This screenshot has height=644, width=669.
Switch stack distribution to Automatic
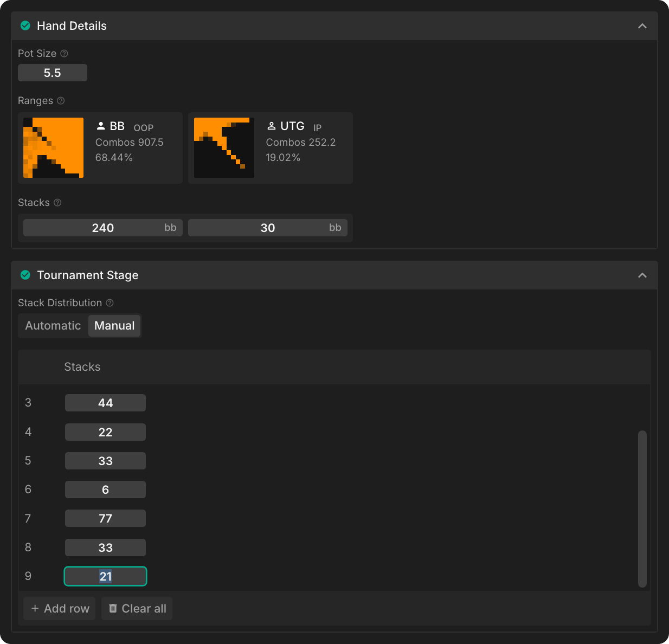click(x=53, y=326)
